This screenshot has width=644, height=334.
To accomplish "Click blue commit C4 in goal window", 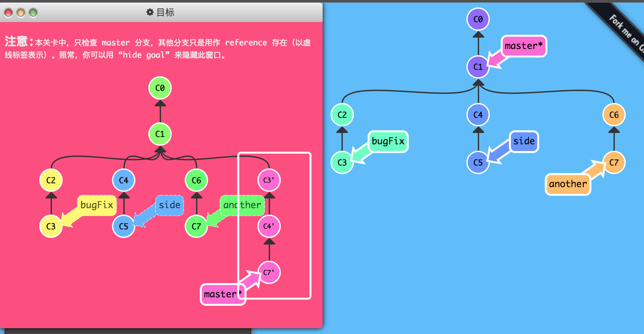I will [x=124, y=180].
